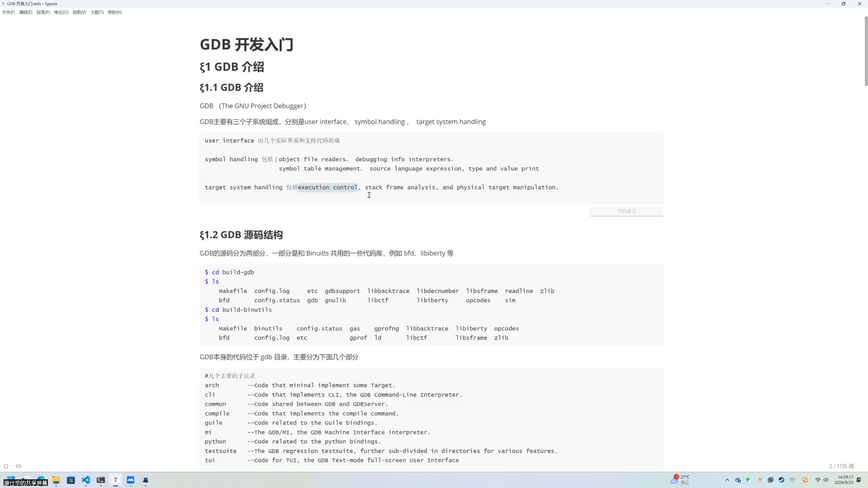Viewport: 868px width, 488px height.
Task: Click the 'compile' directory entry line
Action: pyautogui.click(x=302, y=413)
